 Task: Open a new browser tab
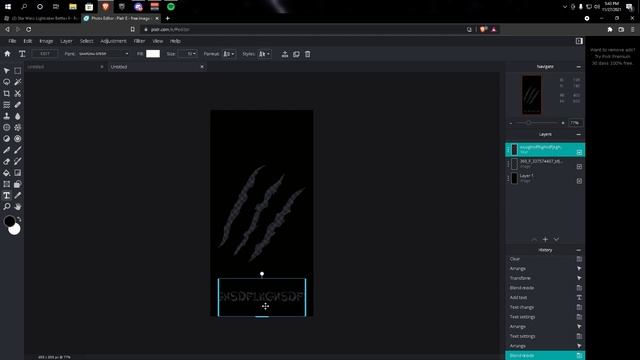168,18
